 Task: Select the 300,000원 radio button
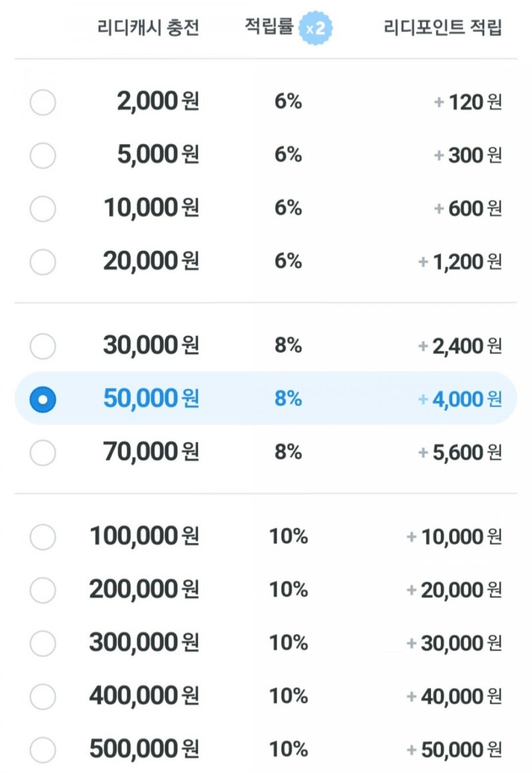(43, 643)
